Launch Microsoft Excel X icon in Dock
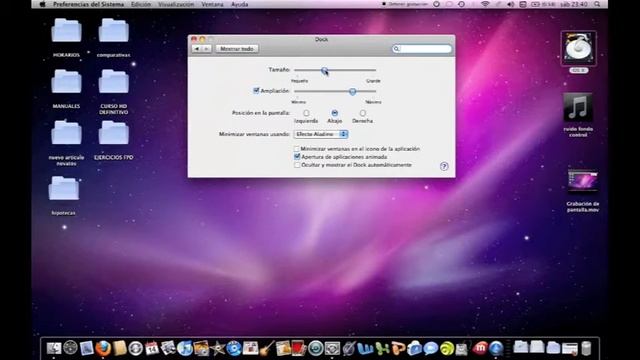 pos(382,348)
